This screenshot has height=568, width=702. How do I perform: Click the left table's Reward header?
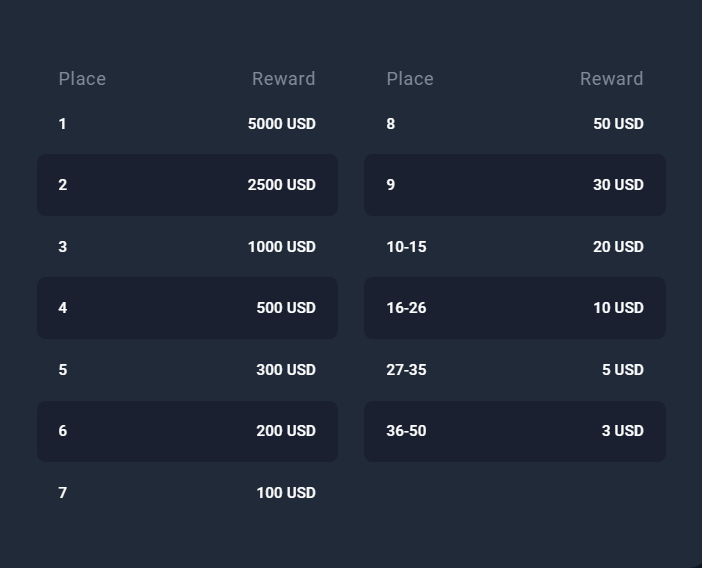click(x=283, y=79)
